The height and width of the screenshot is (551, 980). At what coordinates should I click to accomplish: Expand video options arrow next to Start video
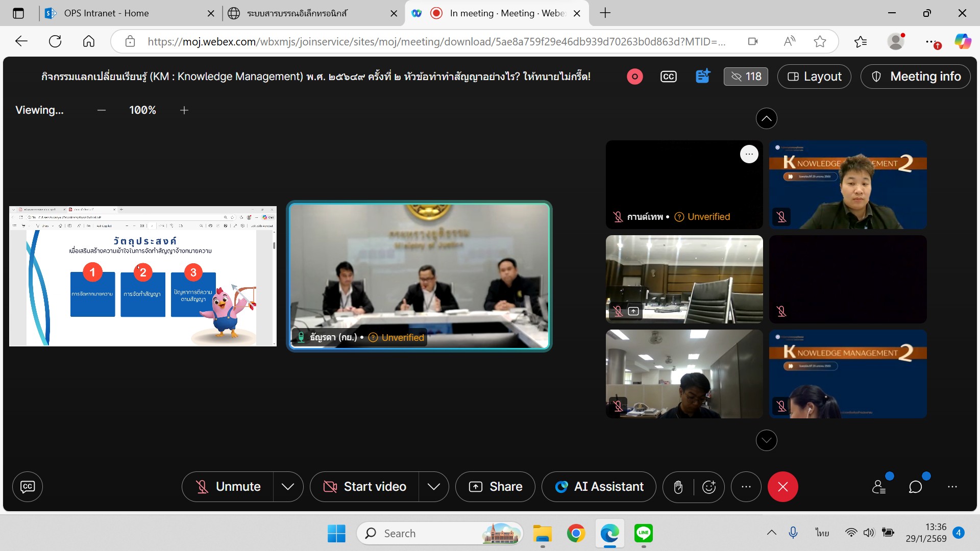[434, 487]
